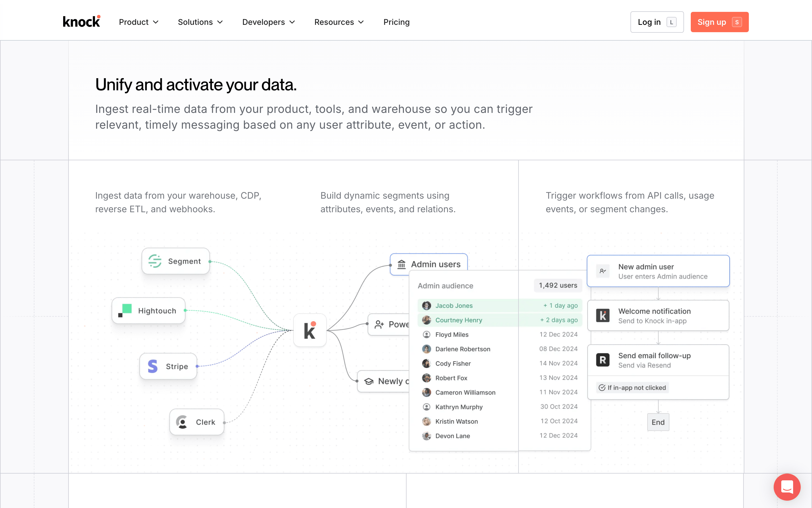The image size is (812, 508).
Task: Click the Log in button
Action: click(657, 22)
